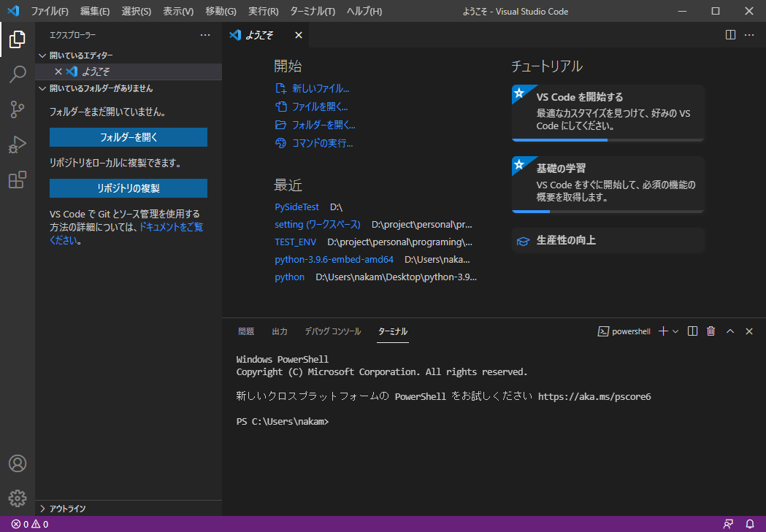Open the Extensions view
Viewport: 766px width, 532px height.
(17, 180)
